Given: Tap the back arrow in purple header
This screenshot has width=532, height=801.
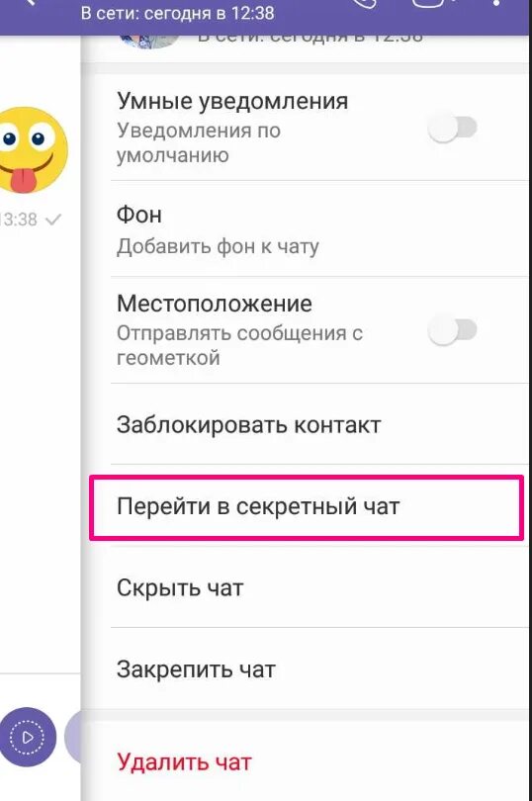Looking at the screenshot, I should coord(31,2).
